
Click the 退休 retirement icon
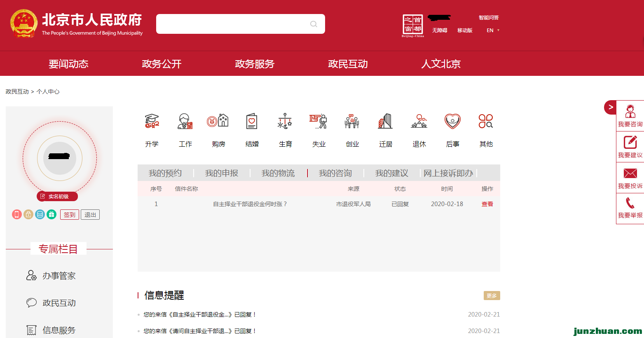[x=419, y=121]
